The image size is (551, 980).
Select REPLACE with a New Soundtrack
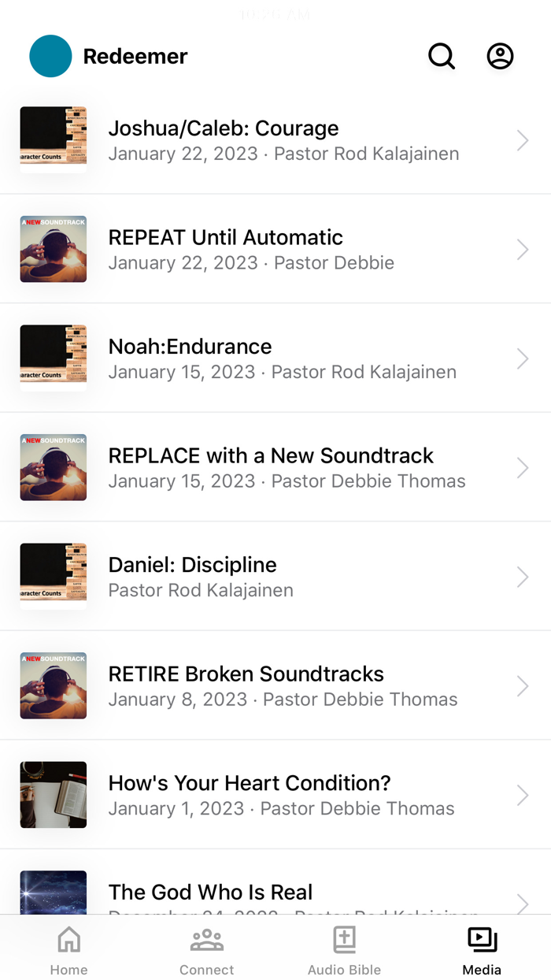tap(271, 455)
